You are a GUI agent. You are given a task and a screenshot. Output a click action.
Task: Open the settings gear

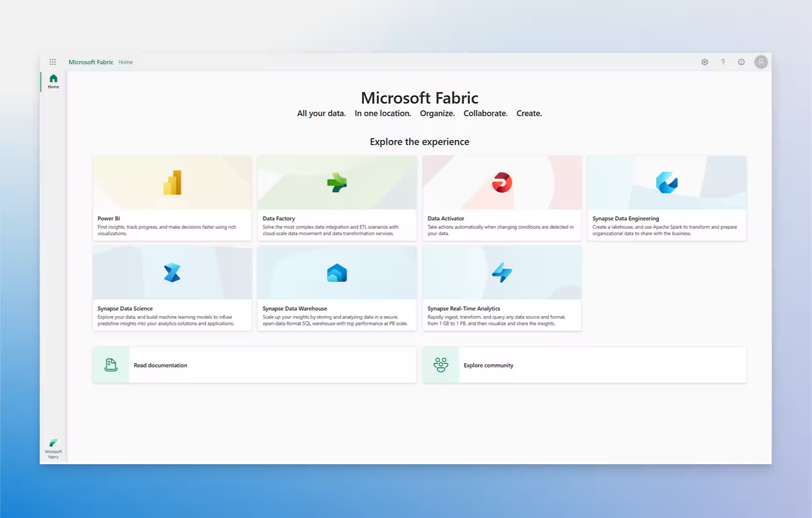coord(705,62)
